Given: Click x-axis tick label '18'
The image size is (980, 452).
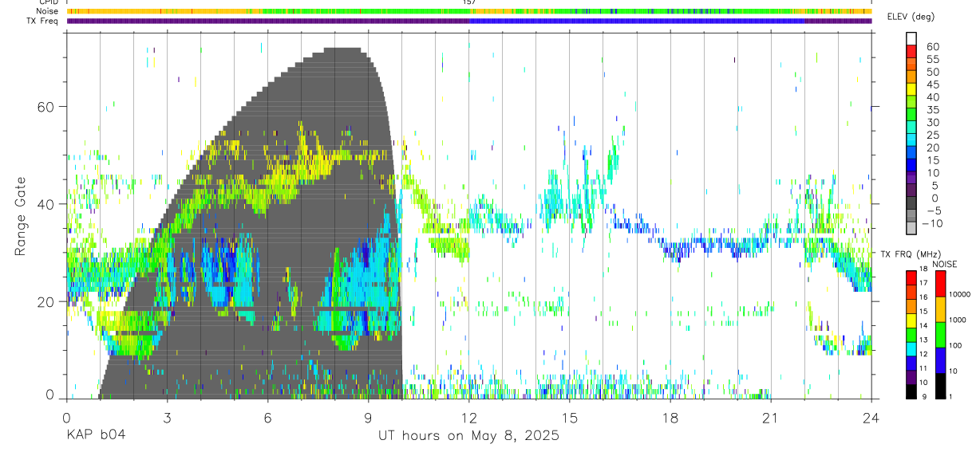Looking at the screenshot, I should tap(670, 419).
